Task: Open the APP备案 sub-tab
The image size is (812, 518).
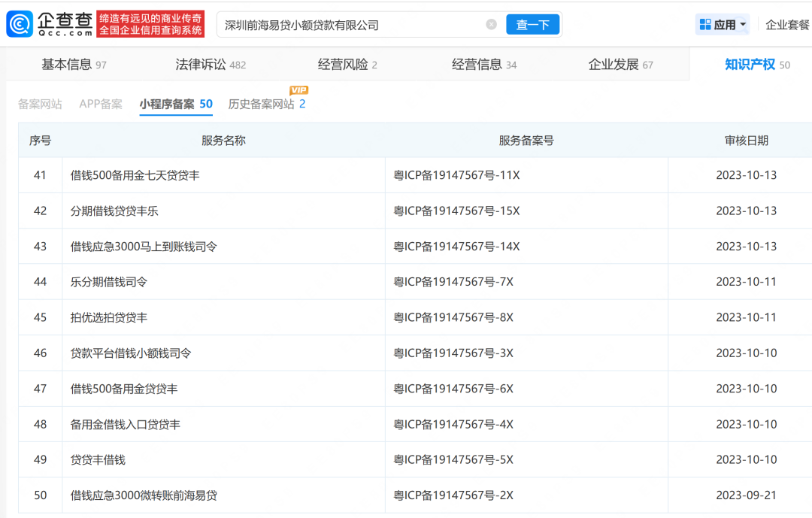Action: click(101, 104)
